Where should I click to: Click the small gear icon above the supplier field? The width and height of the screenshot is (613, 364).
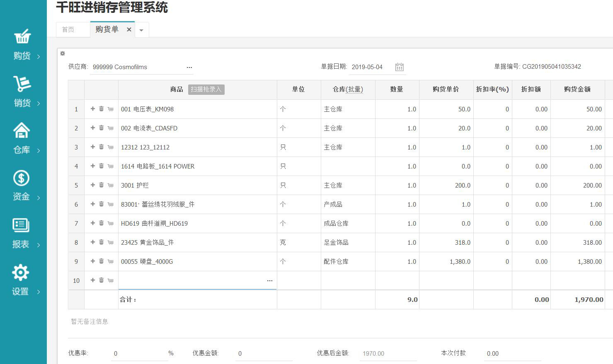coord(63,53)
